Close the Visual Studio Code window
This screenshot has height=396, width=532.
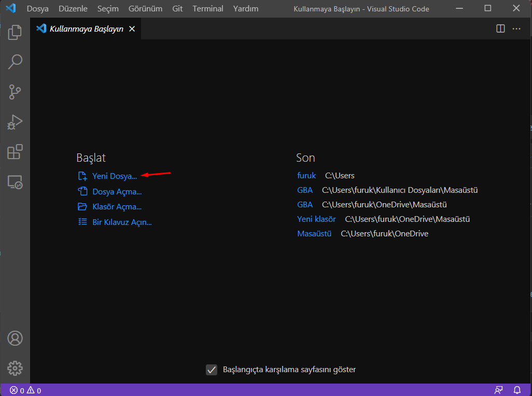click(516, 8)
